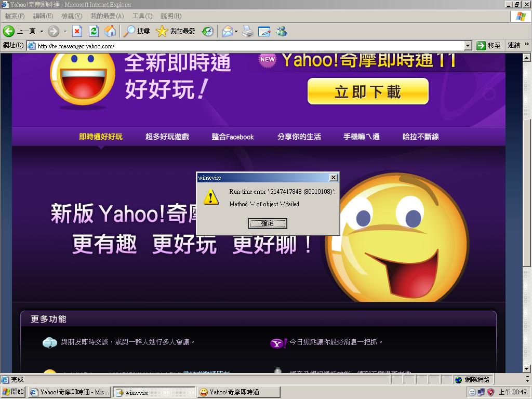
Task: Go to the Home page icon
Action: pos(110,31)
